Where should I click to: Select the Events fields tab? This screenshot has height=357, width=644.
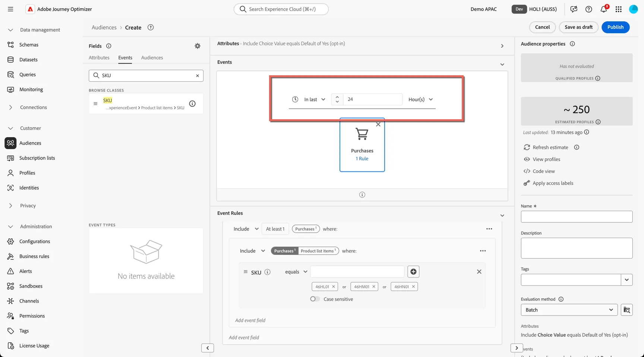tap(125, 58)
